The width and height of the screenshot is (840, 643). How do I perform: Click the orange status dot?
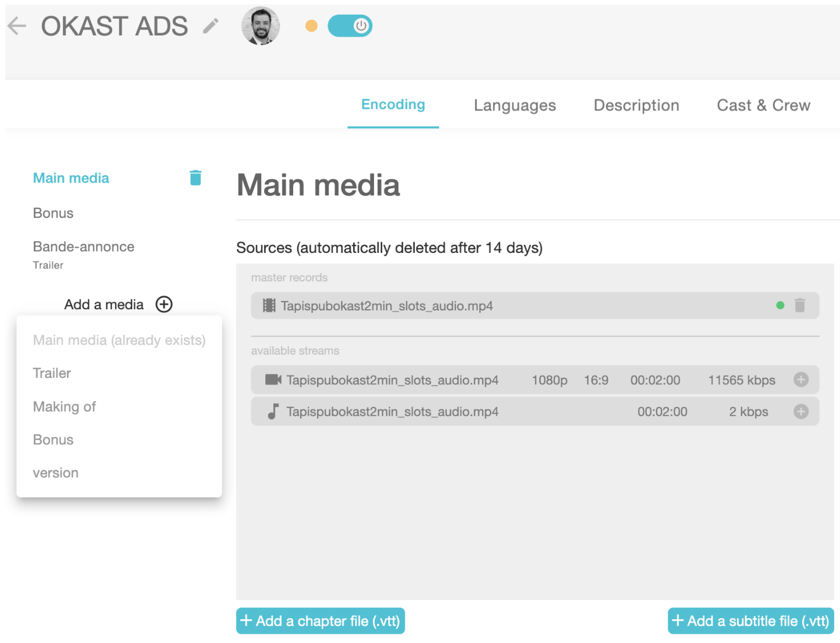(x=312, y=26)
